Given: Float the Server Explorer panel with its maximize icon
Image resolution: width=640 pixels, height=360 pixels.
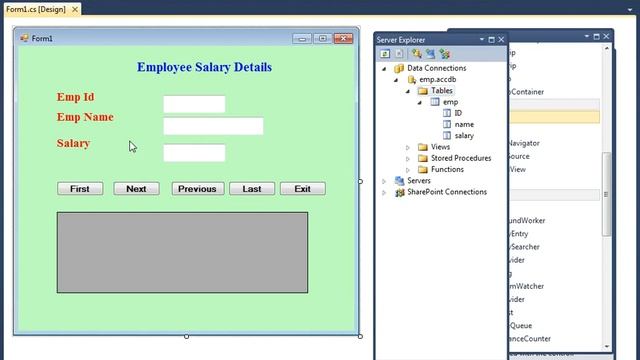Looking at the screenshot, I should click(x=491, y=40).
